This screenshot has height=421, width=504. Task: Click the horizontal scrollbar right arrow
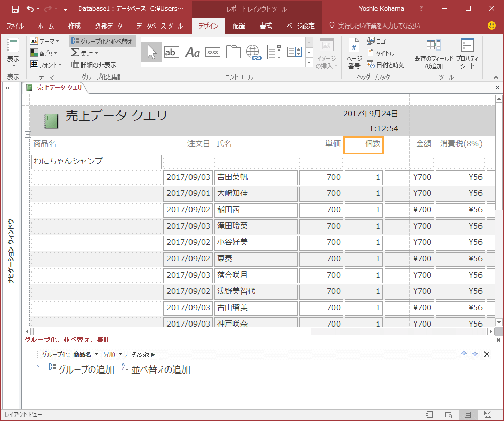[x=491, y=331]
